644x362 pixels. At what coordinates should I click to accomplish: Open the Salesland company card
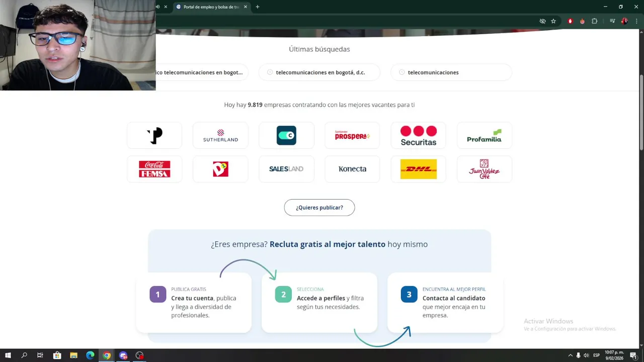pos(286,169)
